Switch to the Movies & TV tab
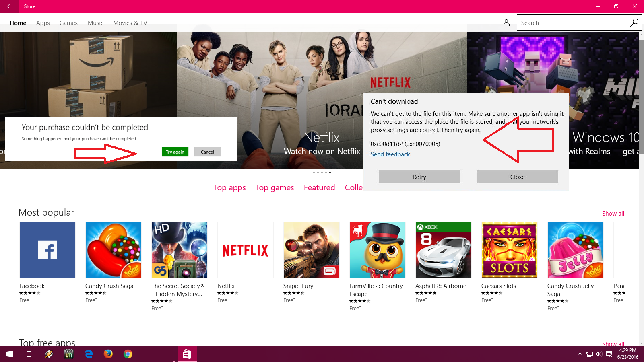The height and width of the screenshot is (362, 644). 130,23
